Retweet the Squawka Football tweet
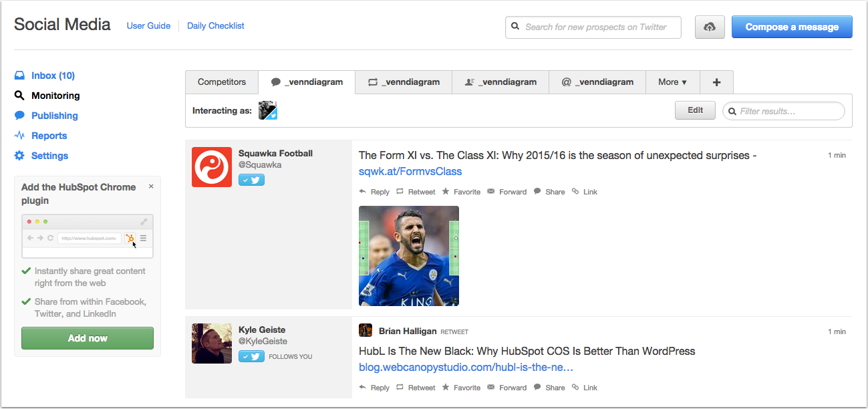The image size is (868, 409). click(416, 192)
